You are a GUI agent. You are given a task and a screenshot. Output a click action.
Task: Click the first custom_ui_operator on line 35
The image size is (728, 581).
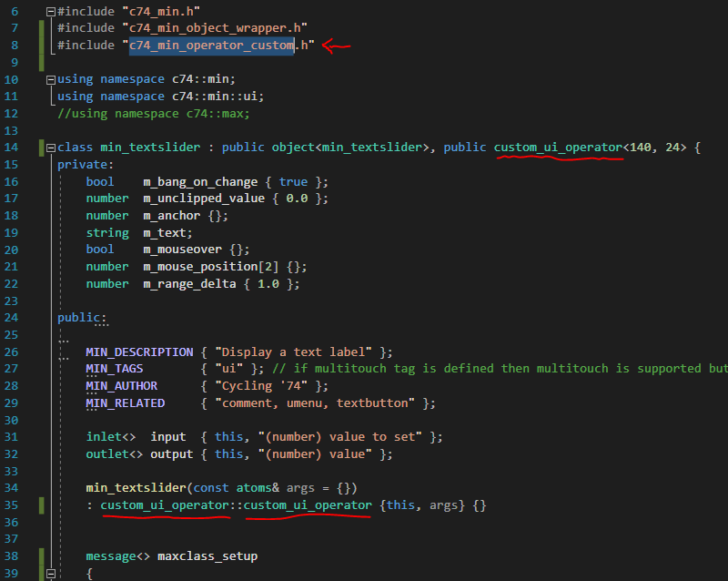pos(165,505)
